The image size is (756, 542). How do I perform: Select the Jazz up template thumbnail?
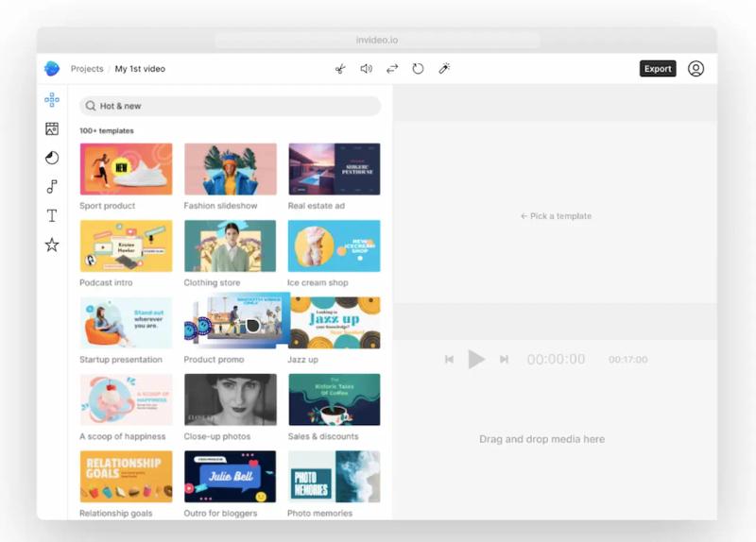tap(335, 323)
